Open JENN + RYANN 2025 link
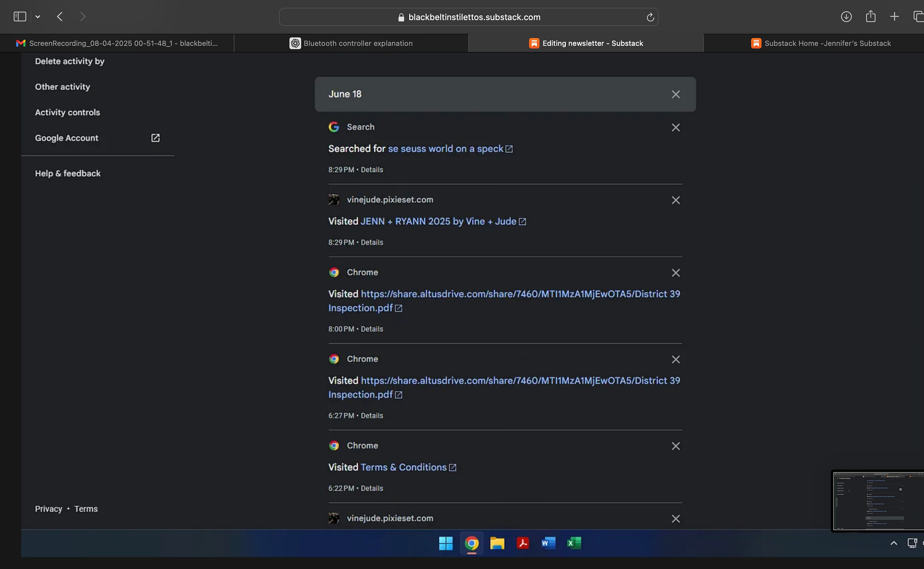The width and height of the screenshot is (924, 569). 438,221
